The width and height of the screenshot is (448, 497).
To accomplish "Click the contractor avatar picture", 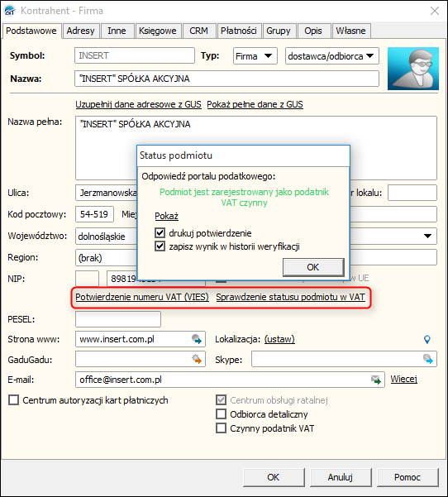I will [413, 69].
